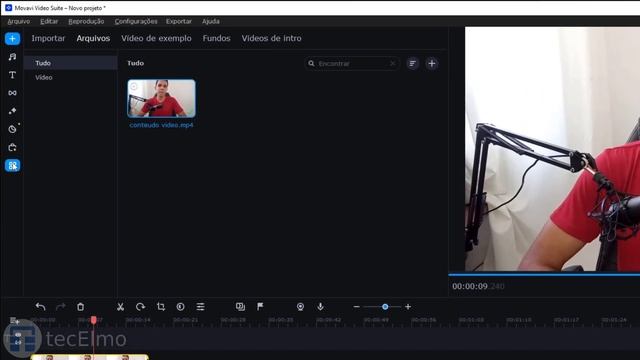Image resolution: width=640 pixels, height=360 pixels.
Task: Open the Transitions panel
Action: (x=13, y=93)
